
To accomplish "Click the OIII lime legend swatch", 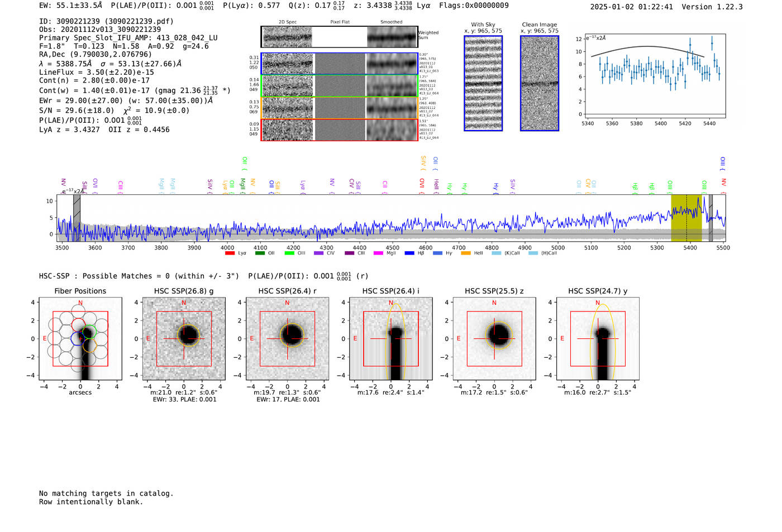I will pos(289,253).
